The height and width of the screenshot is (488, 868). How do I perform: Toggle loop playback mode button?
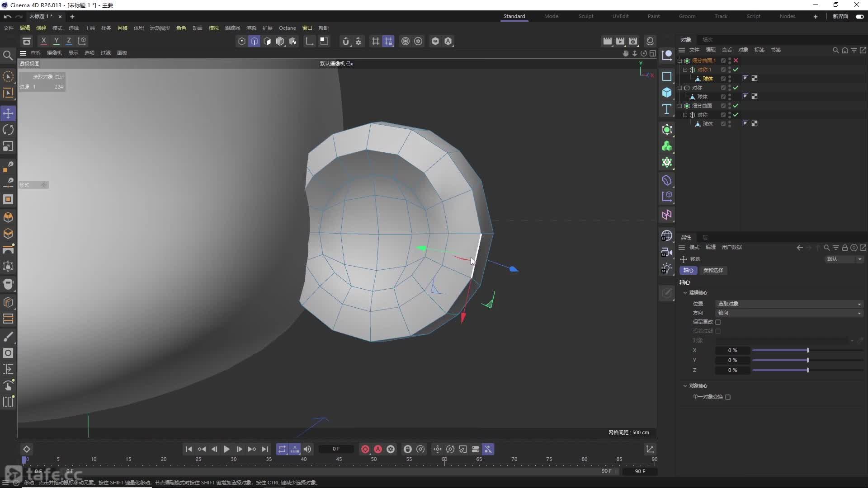282,449
